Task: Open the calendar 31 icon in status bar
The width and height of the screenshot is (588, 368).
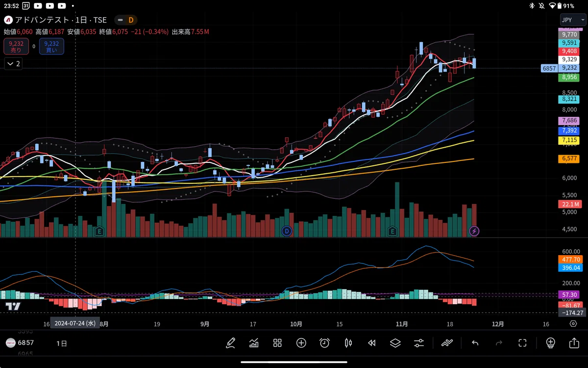Action: coord(25,6)
